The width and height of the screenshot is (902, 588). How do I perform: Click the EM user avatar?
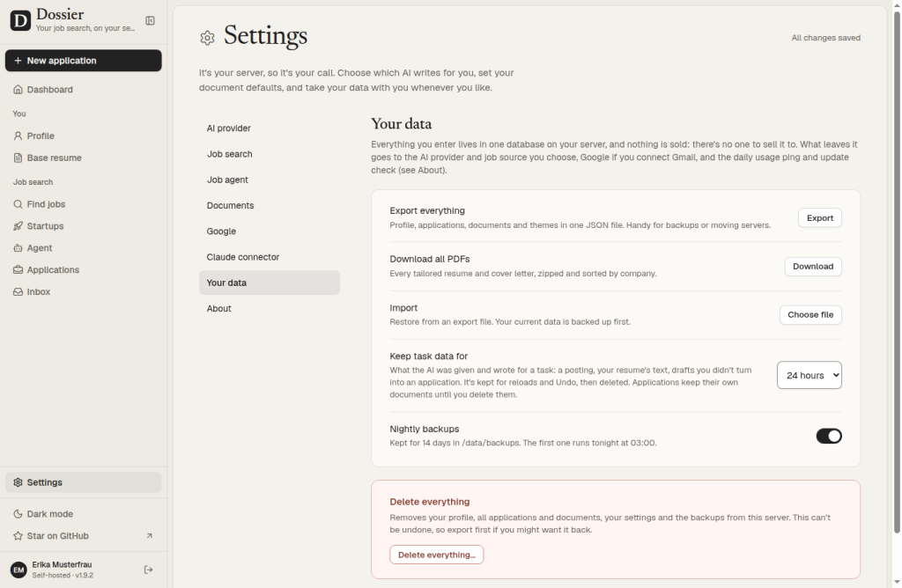[18, 570]
